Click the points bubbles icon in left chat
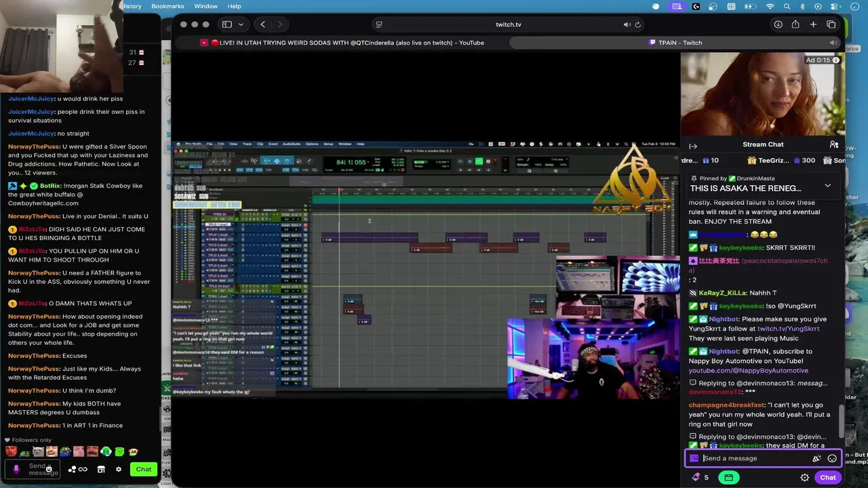Viewport: 868px width, 488px height. (x=72, y=469)
